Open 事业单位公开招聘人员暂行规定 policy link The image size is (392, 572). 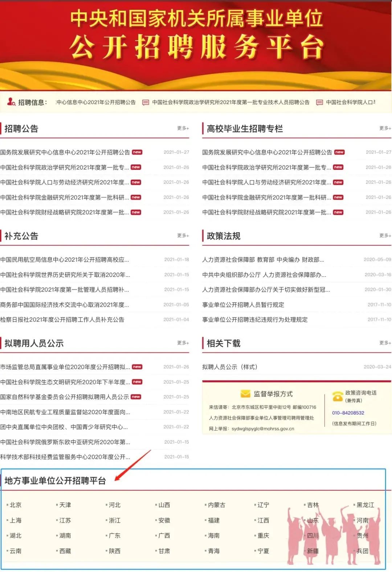(243, 305)
